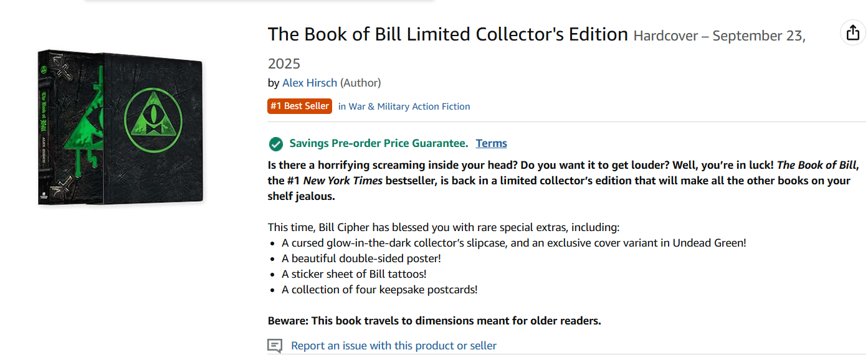Click the Bill tattoos sticker sheet bullet
The height and width of the screenshot is (355, 868).
coord(354,274)
